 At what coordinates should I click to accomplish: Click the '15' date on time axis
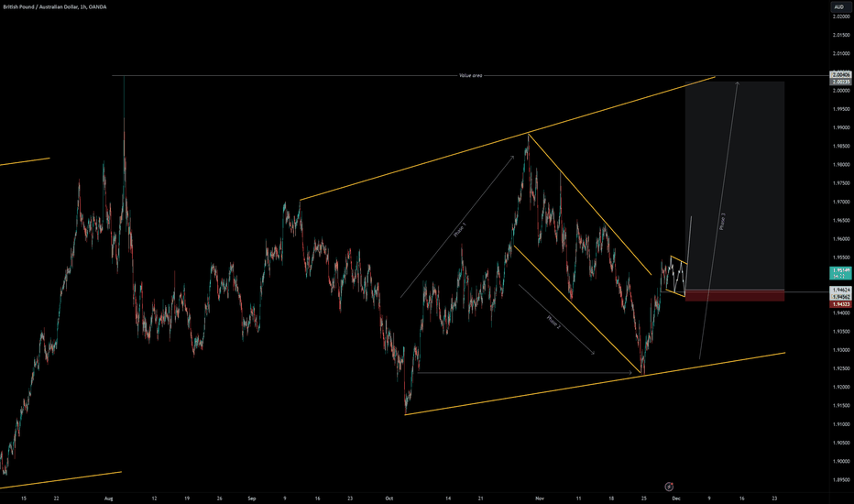pos(24,498)
